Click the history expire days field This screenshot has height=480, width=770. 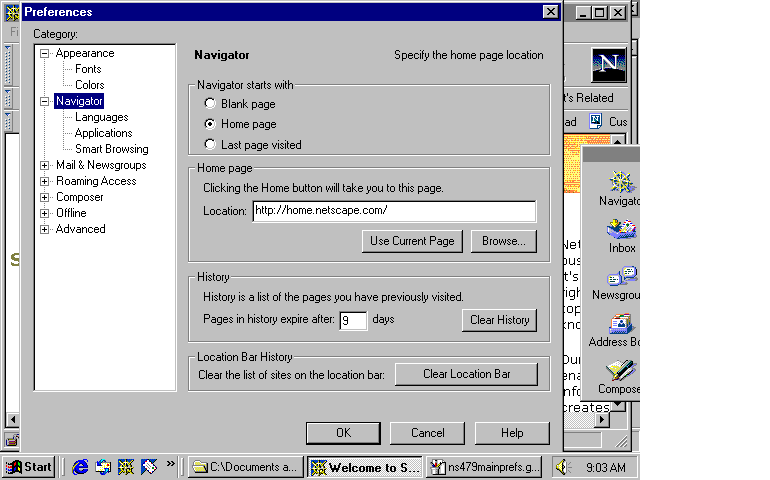(353, 321)
